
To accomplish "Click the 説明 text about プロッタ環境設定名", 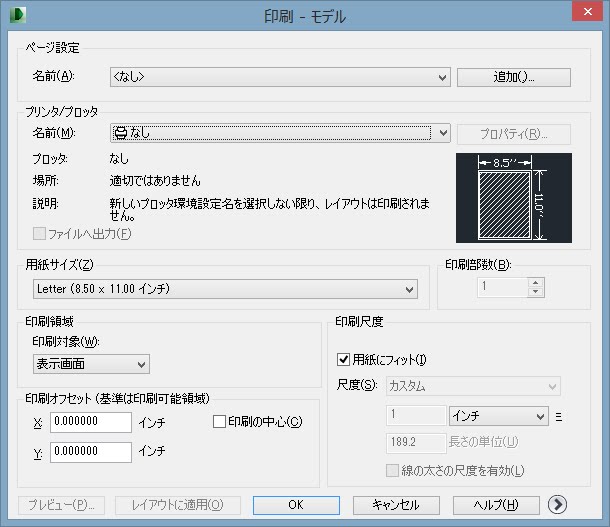I will click(x=269, y=209).
